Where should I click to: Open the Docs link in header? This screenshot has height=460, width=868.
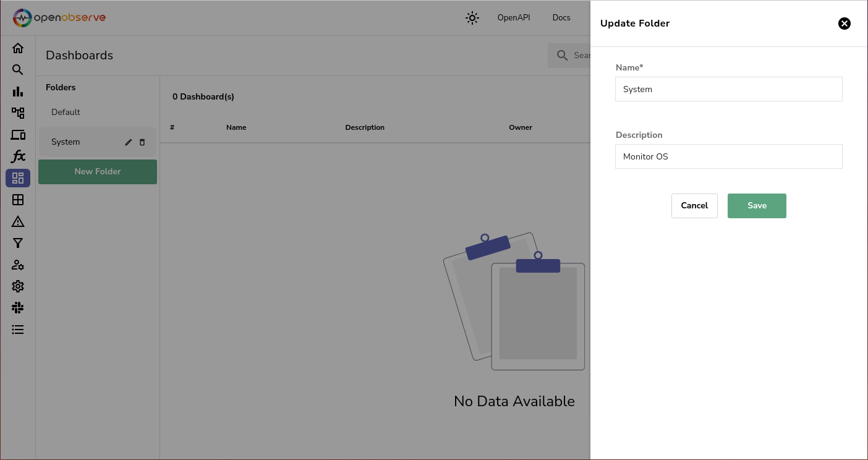561,18
